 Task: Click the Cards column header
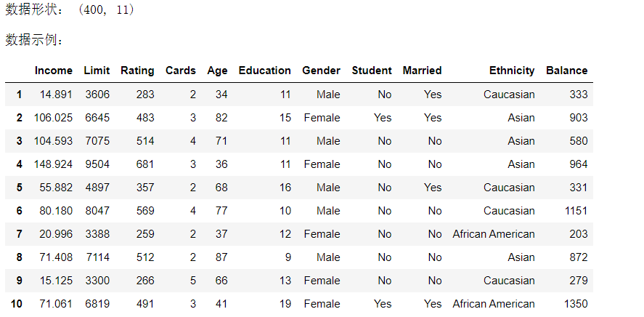click(x=181, y=71)
